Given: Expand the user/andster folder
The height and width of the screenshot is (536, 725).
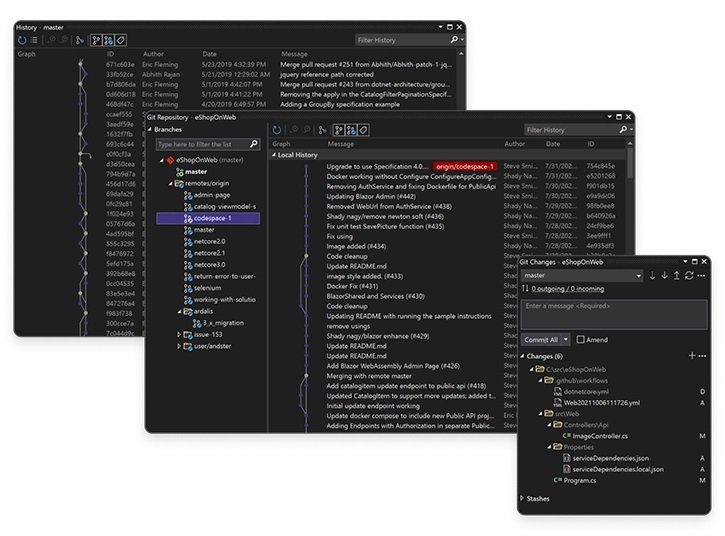Looking at the screenshot, I should [x=179, y=346].
